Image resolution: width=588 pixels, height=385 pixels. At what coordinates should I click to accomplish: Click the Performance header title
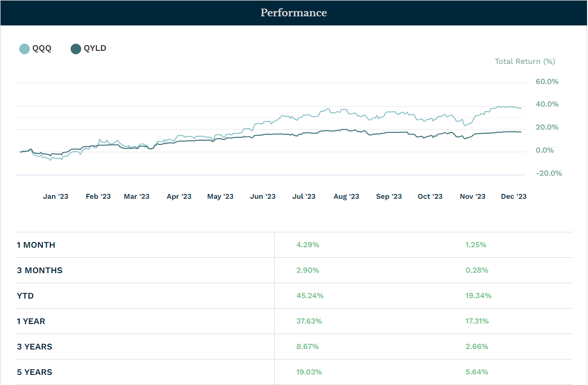(x=294, y=12)
